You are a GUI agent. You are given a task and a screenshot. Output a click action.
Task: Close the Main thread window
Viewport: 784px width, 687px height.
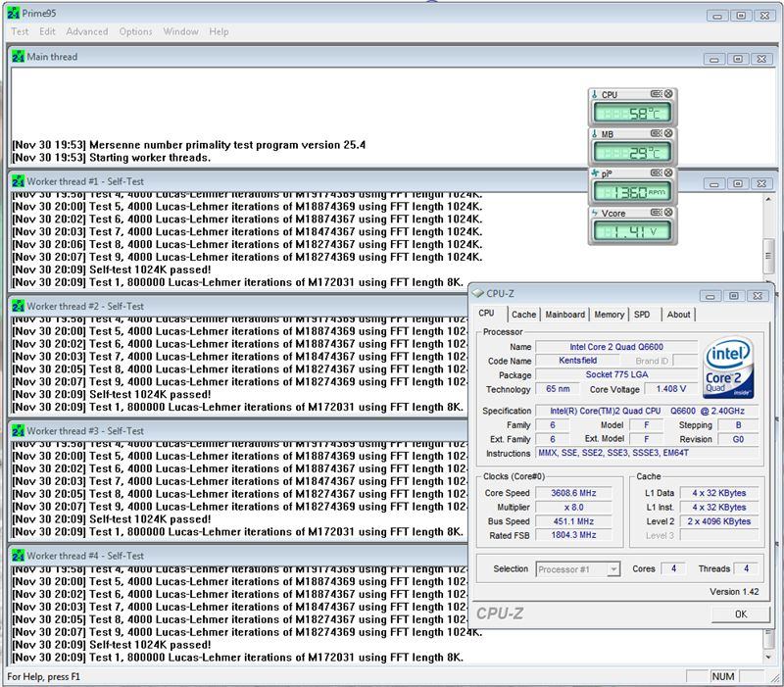pos(761,59)
